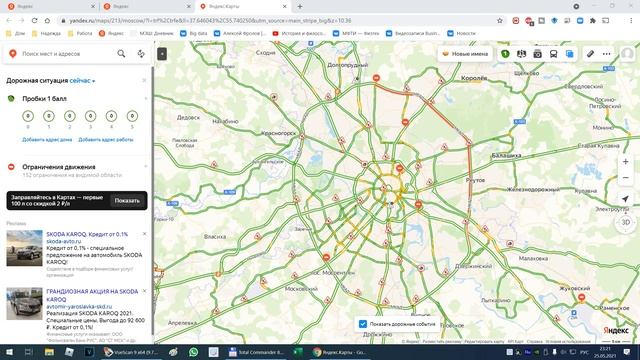Click the road closure marker near Жуковский
This screenshot has width=640, height=360.
[582, 297]
